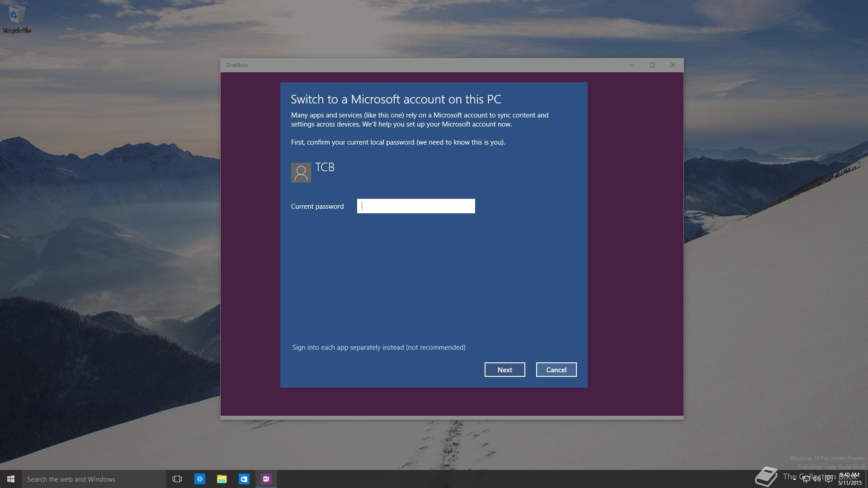Viewport: 868px width, 488px height.
Task: Click the TCB user avatar picture
Action: [x=301, y=173]
